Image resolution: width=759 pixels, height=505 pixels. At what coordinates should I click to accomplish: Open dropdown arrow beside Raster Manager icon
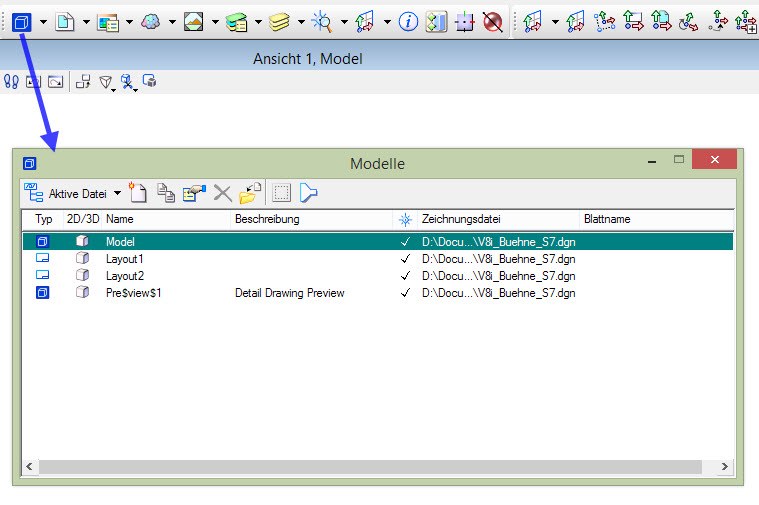tap(129, 22)
